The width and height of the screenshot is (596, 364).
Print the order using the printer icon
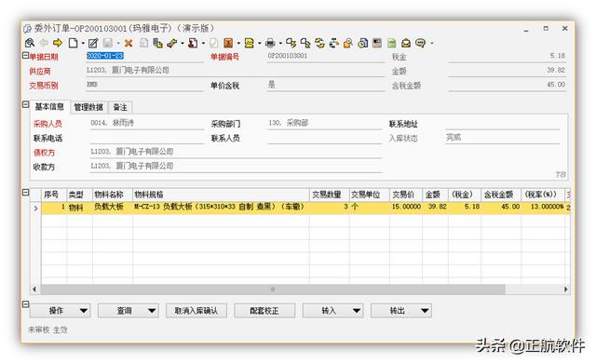coord(270,43)
